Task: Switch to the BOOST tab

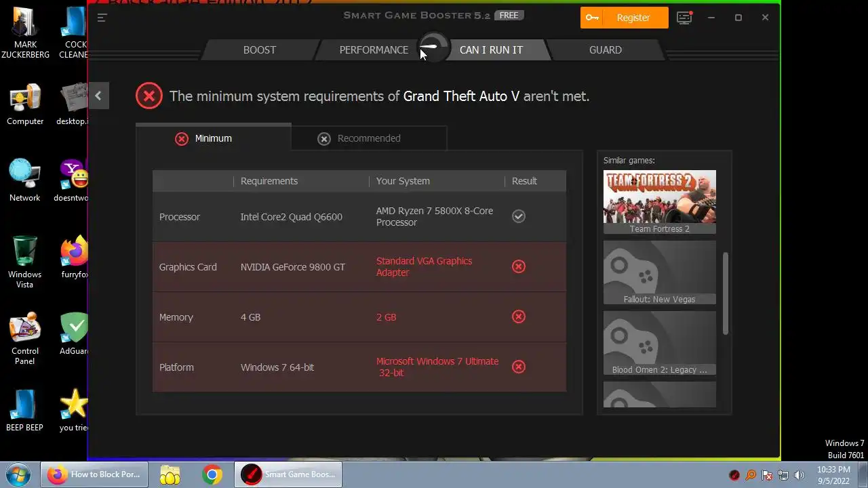Action: [x=260, y=49]
